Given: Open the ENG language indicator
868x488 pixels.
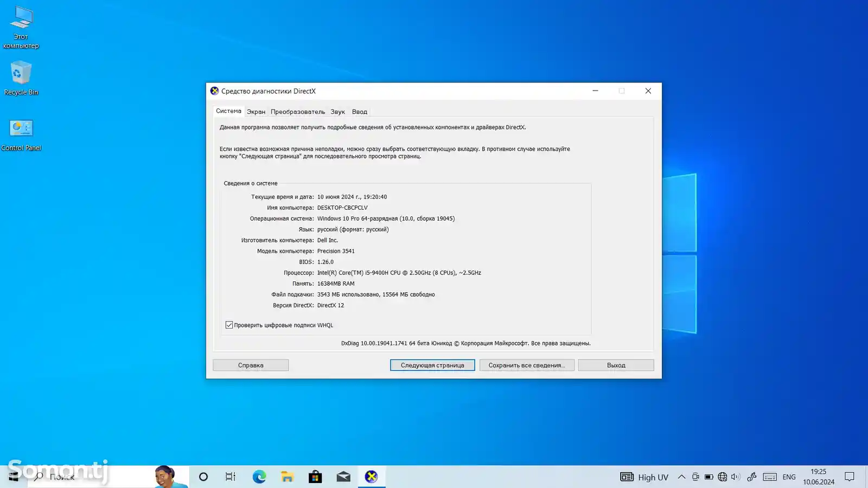Looking at the screenshot, I should point(789,477).
